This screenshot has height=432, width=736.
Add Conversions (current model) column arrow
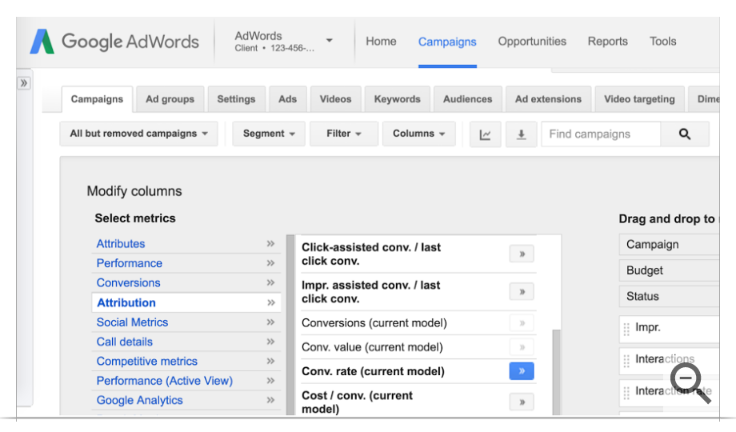tap(521, 323)
